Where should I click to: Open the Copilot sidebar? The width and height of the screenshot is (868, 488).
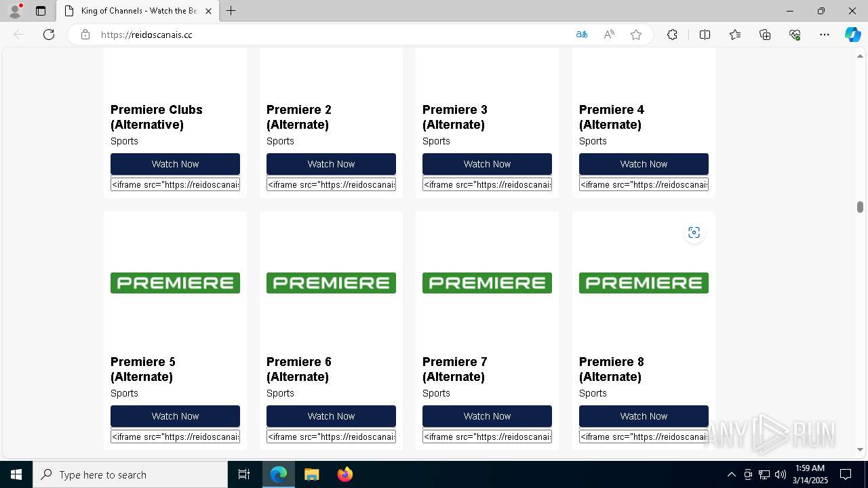[x=852, y=35]
